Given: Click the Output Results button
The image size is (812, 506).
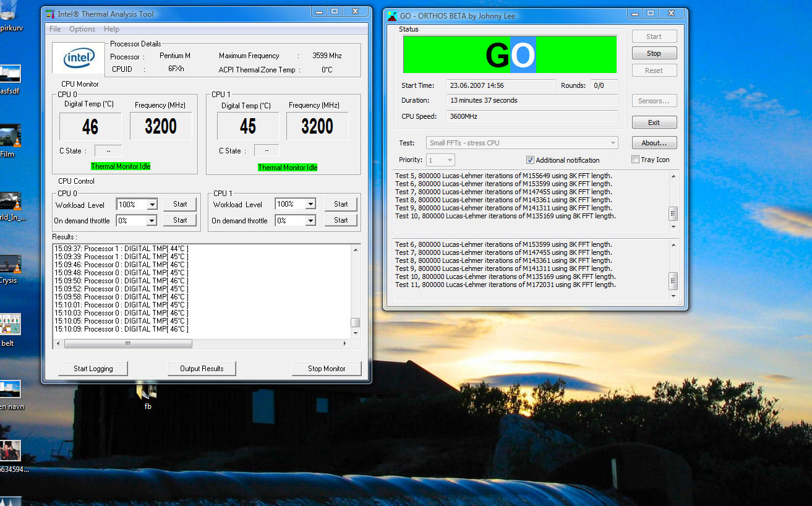Looking at the screenshot, I should [202, 369].
